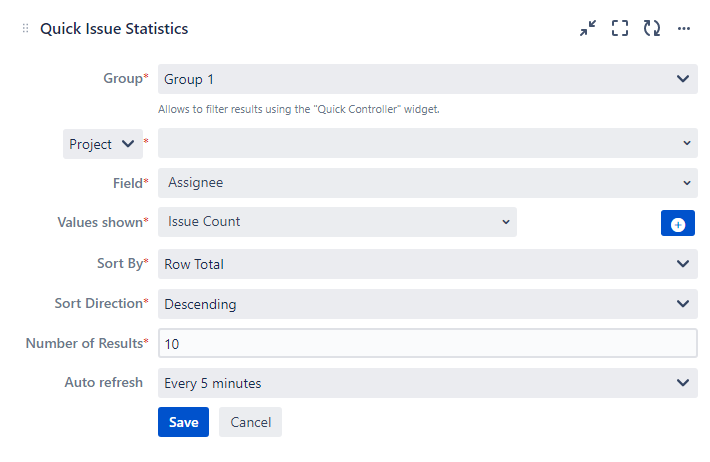The height and width of the screenshot is (462, 710).
Task: Add another value with the blue plus button
Action: pos(677,224)
